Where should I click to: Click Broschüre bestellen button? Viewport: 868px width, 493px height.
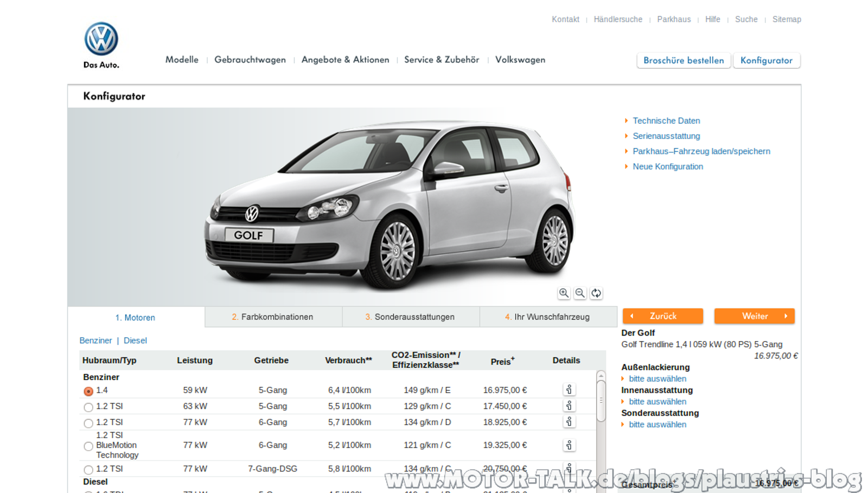pyautogui.click(x=684, y=60)
